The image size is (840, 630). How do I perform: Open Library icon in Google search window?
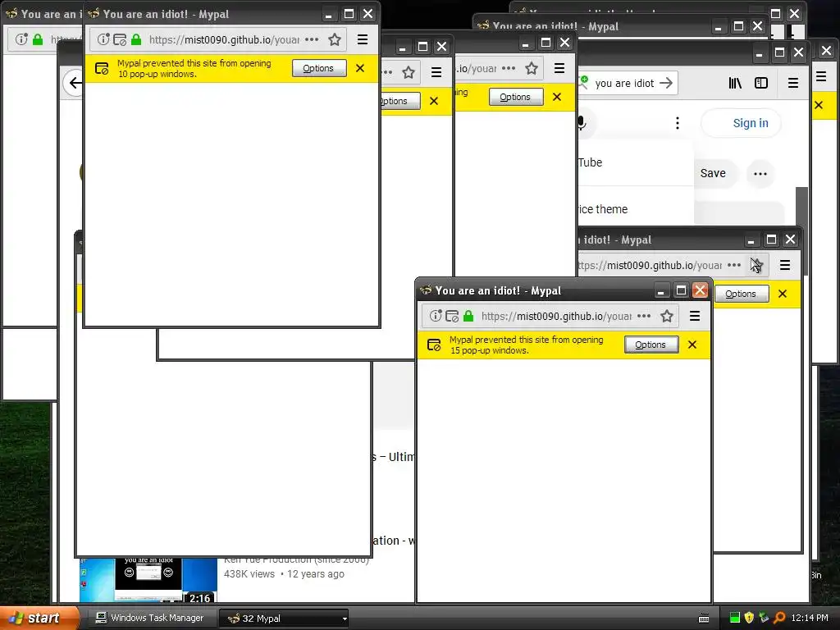pos(735,83)
